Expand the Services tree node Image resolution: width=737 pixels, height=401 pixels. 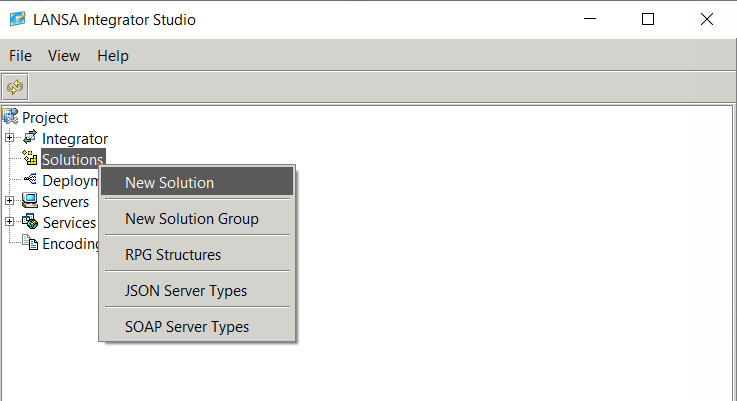pyautogui.click(x=9, y=221)
